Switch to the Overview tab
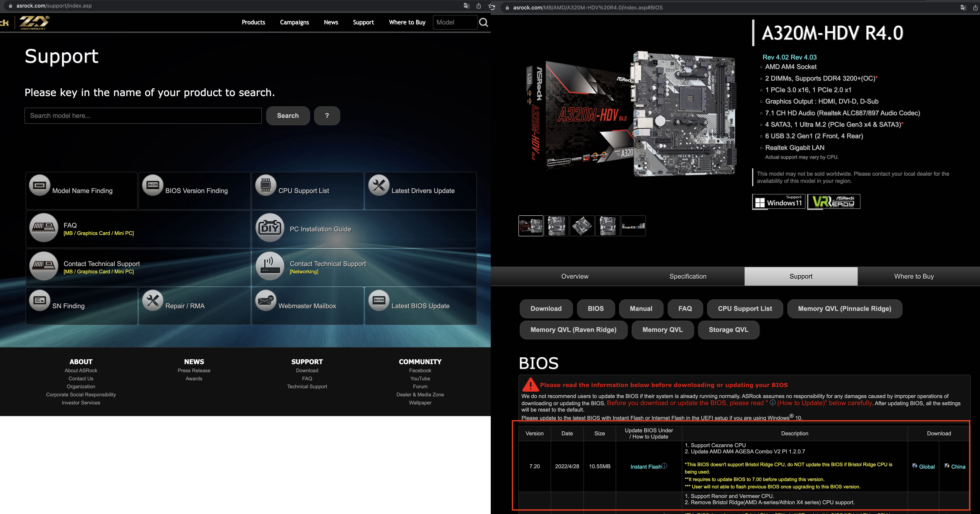 tap(574, 276)
